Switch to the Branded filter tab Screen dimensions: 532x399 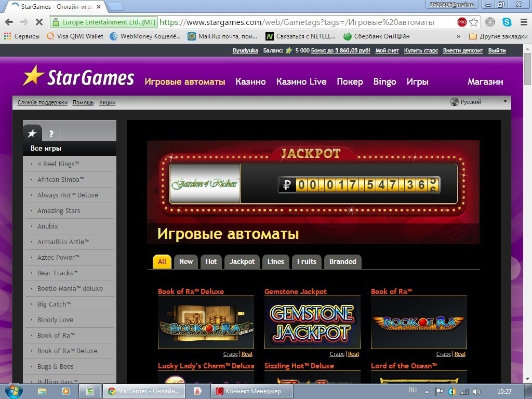(343, 262)
